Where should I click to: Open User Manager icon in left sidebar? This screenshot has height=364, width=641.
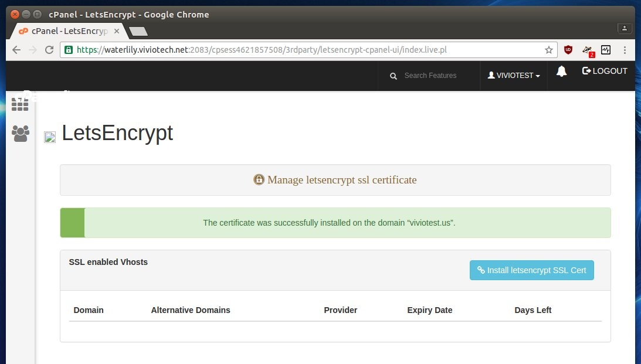click(20, 134)
